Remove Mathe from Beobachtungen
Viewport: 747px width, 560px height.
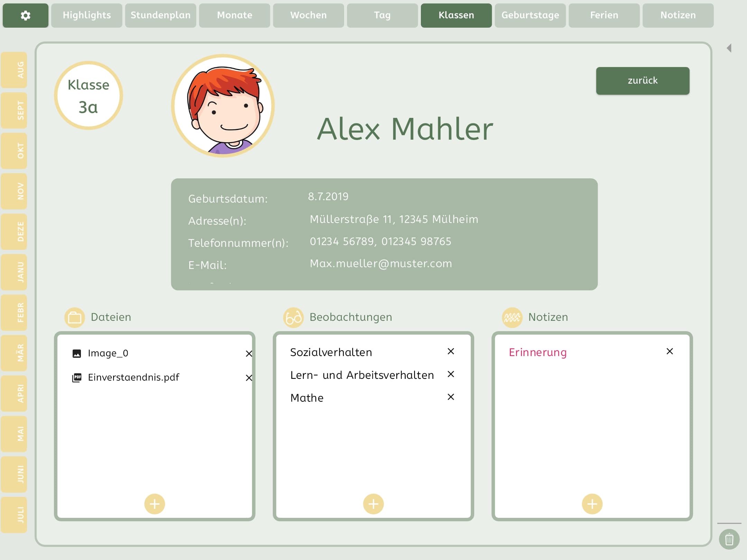[451, 397]
